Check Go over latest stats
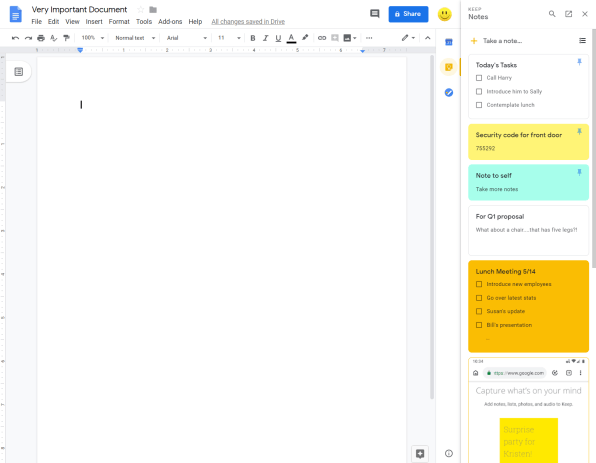The image size is (596, 463). click(x=479, y=298)
